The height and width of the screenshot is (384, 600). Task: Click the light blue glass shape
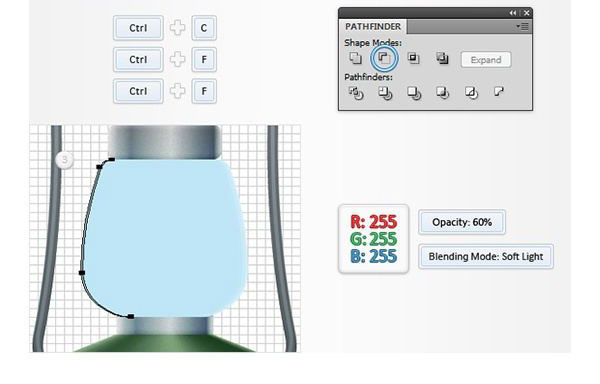pyautogui.click(x=165, y=237)
